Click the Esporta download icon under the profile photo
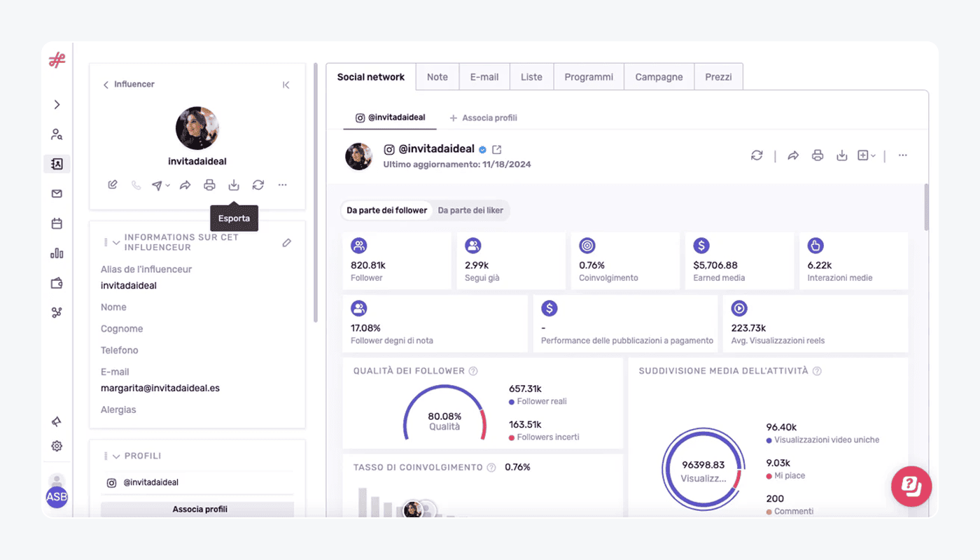This screenshot has height=560, width=980. pyautogui.click(x=234, y=185)
